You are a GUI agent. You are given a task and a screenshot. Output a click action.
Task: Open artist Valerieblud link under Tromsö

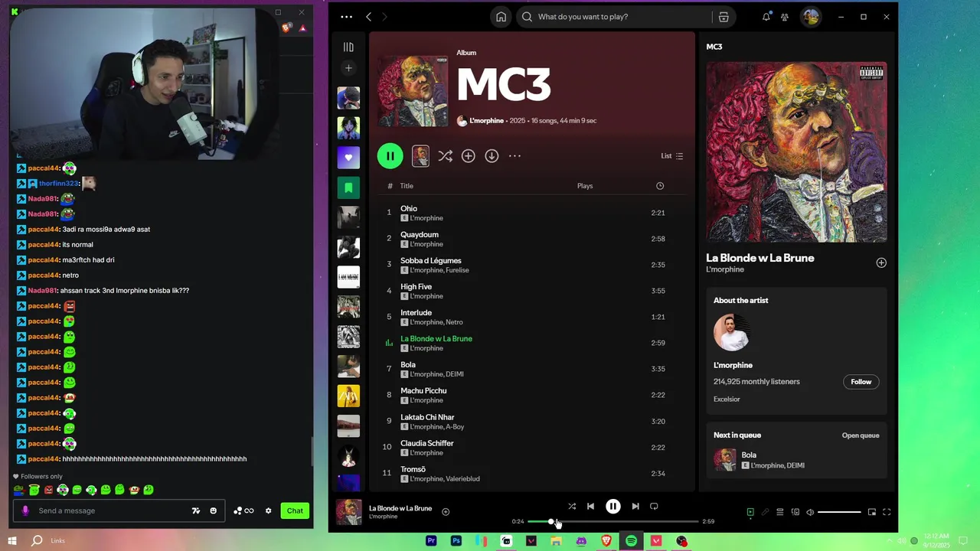coord(463,479)
